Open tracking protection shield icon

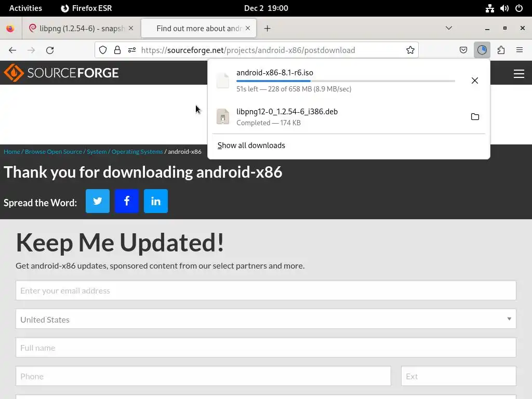(103, 50)
